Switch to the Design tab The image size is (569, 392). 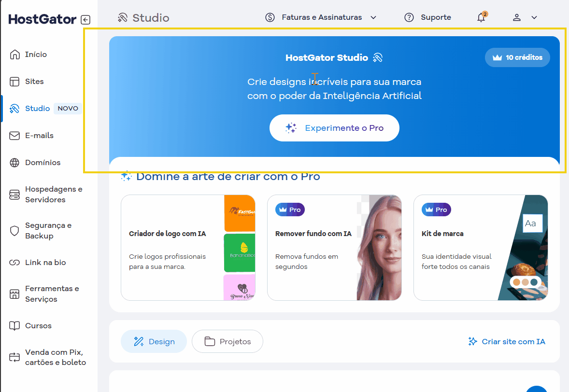(154, 341)
